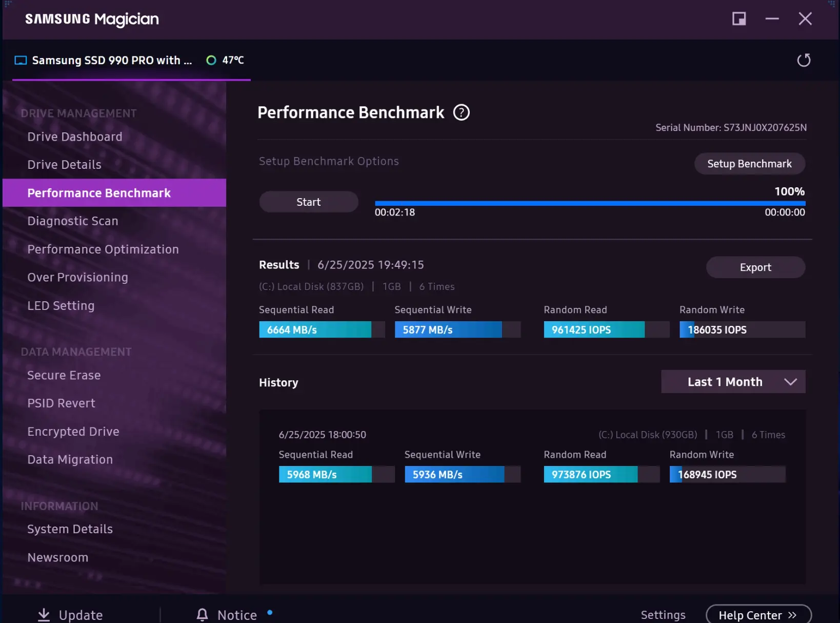
Task: Click the blue benchmark progress bar
Action: coord(590,203)
